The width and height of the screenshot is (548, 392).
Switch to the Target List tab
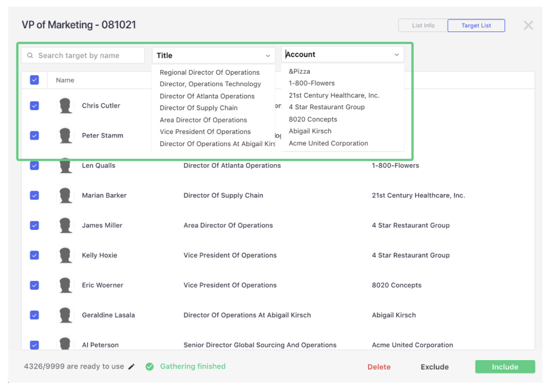(476, 26)
